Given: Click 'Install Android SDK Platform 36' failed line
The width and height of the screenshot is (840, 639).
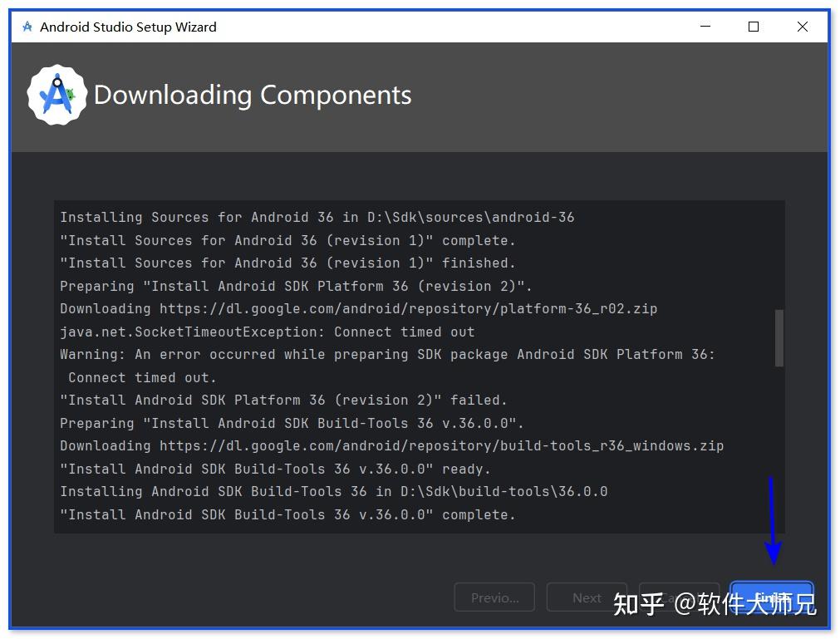Looking at the screenshot, I should (x=283, y=401).
